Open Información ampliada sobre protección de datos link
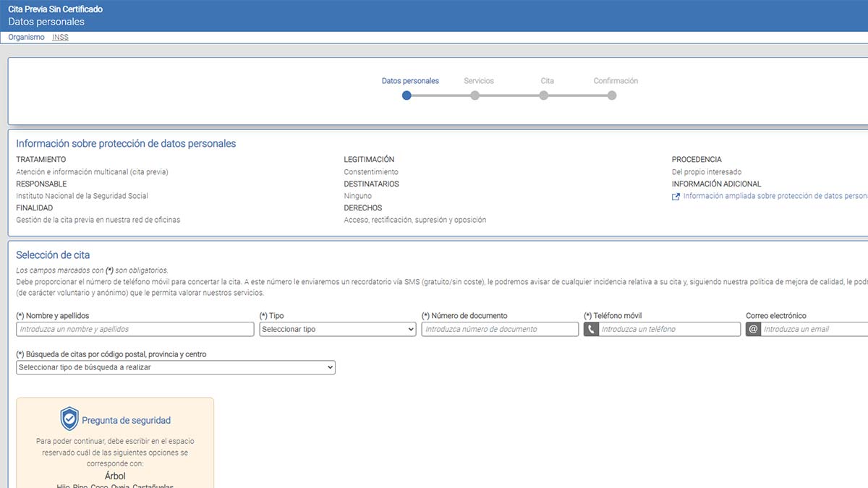Image resolution: width=868 pixels, height=488 pixels. [774, 196]
